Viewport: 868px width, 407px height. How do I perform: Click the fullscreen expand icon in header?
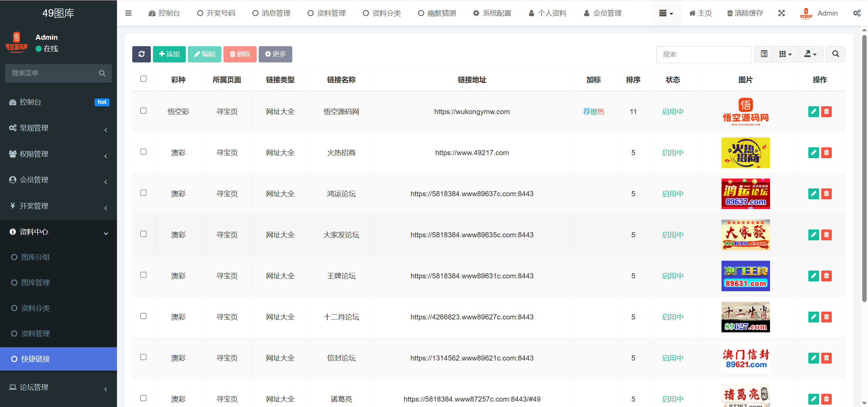click(x=781, y=13)
